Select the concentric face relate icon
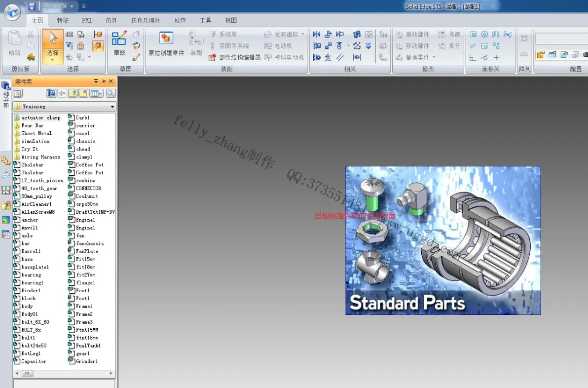 tap(484, 35)
